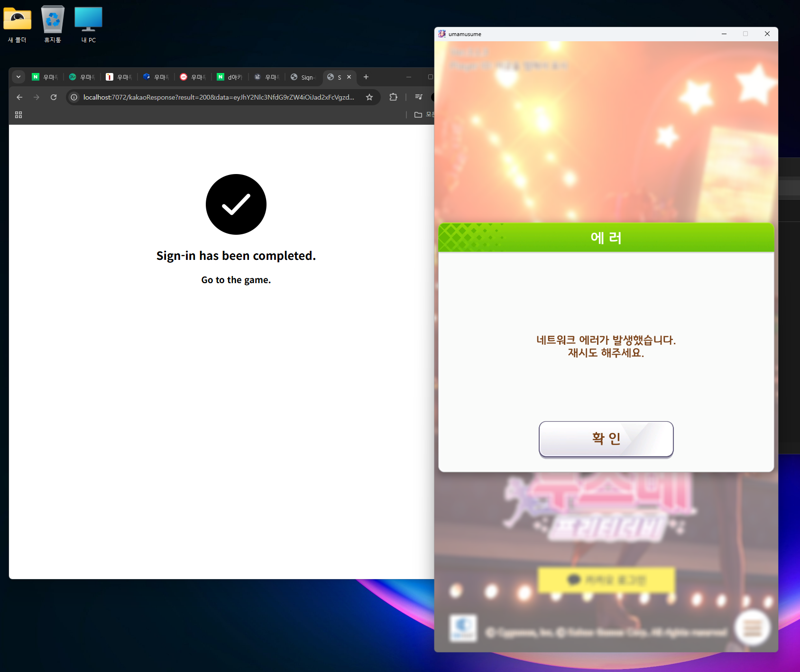This screenshot has height=672, width=800.
Task: Close the active Sign-in browser tab
Action: 349,77
